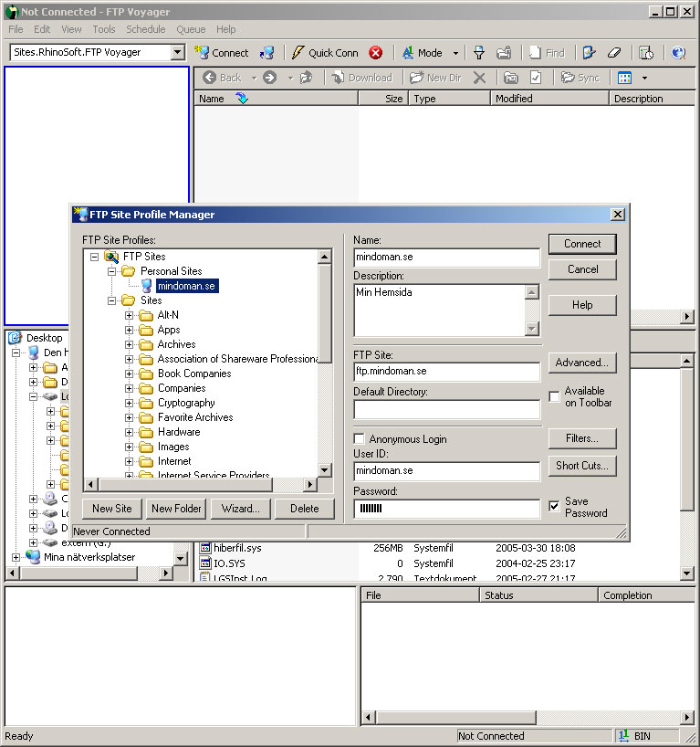Click the Download toolbar button
700x747 pixels.
362,78
